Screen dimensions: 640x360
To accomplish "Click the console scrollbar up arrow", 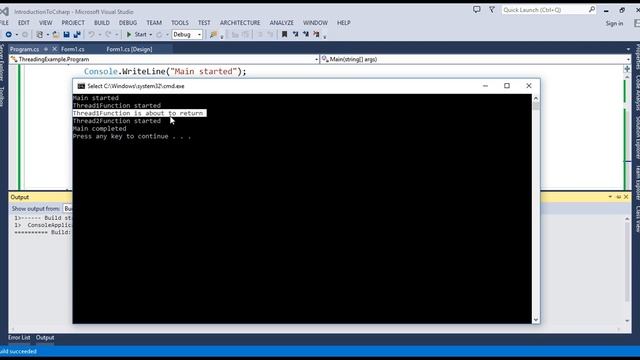I will pos(536,98).
